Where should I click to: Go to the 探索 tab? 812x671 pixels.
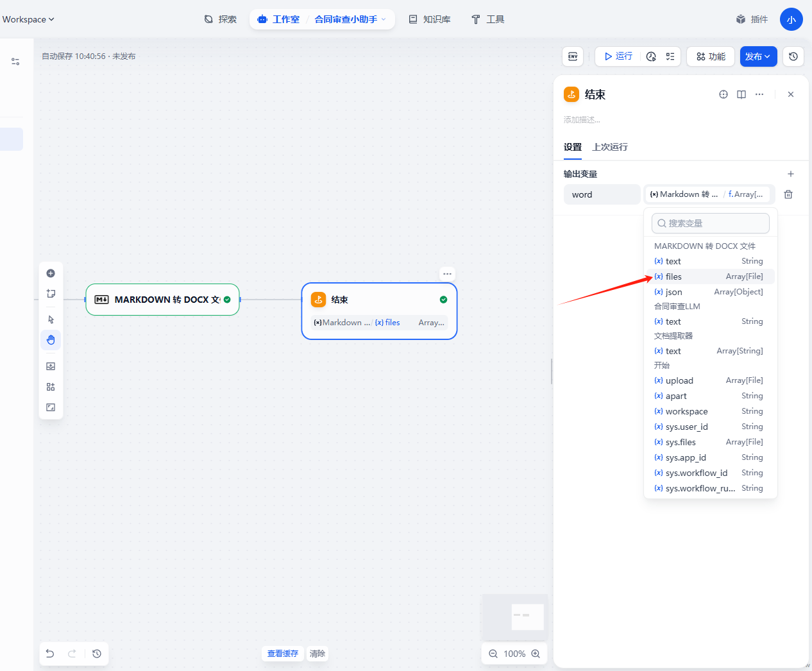click(x=221, y=19)
